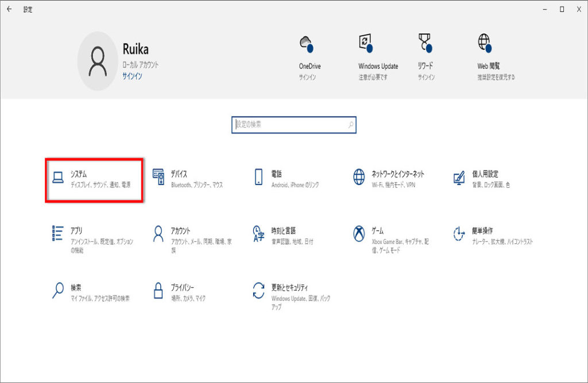Open the 時刻と言語 icon
Viewport: 588px width, 383px height.
coord(258,233)
